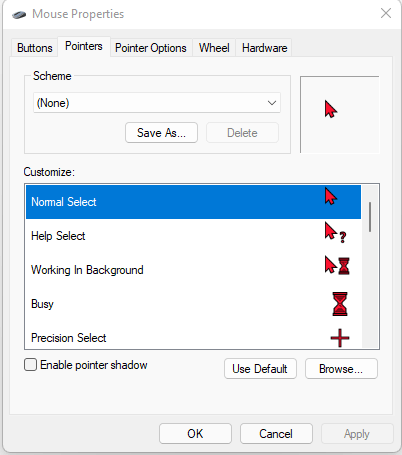Viewport: 402px width, 455px height.
Task: Open the Pointer Options tab
Action: (x=151, y=48)
